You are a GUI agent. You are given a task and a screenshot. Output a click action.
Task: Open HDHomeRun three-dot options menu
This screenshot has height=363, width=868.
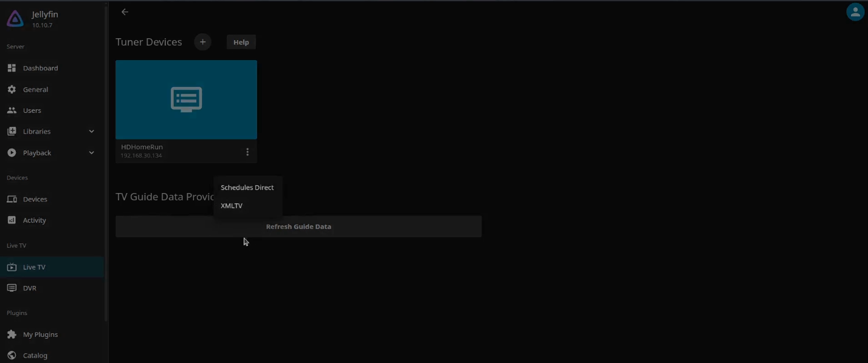click(247, 152)
